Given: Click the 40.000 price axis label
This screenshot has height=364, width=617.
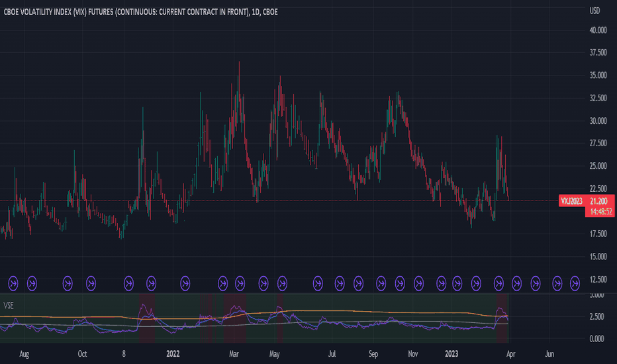Looking at the screenshot, I should point(598,30).
